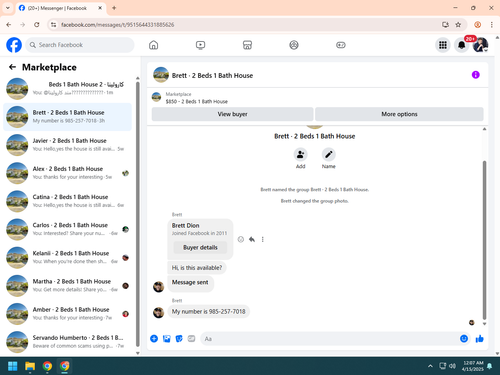
Task: Open Chrome three-dot menu
Action: click(x=491, y=25)
